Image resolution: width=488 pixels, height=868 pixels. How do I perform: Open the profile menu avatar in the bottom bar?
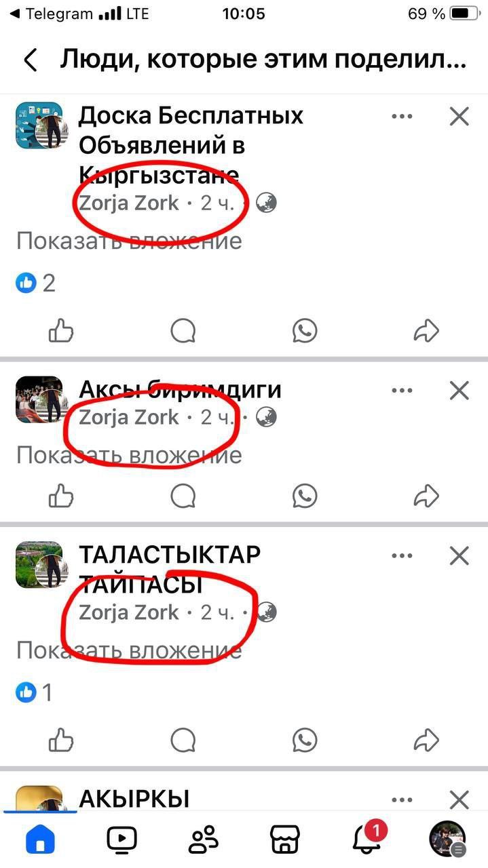click(448, 839)
